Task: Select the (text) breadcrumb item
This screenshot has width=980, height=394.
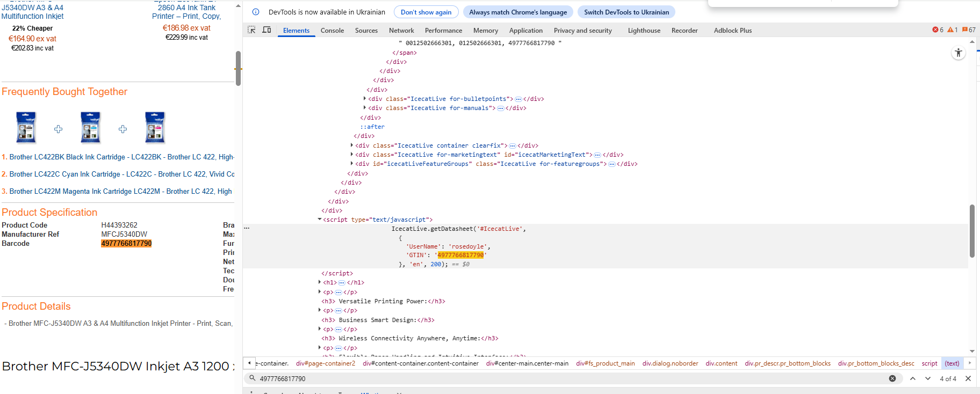Action: click(x=952, y=363)
